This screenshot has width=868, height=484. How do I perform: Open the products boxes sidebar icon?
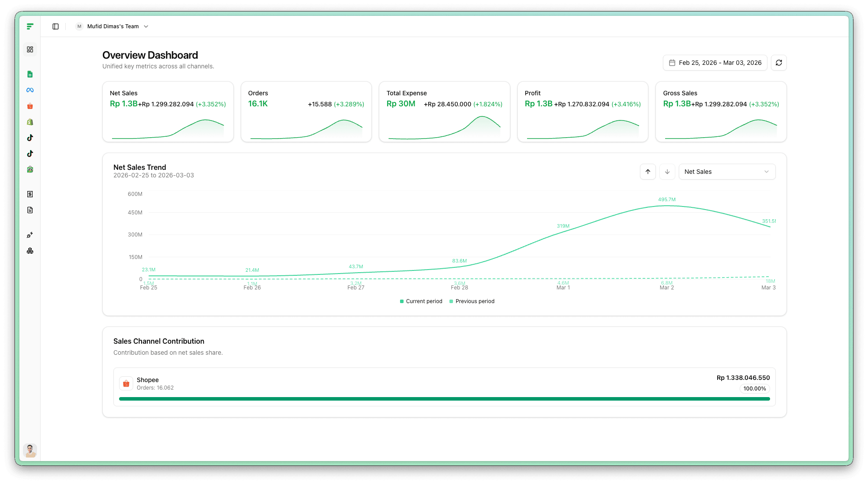tap(30, 251)
